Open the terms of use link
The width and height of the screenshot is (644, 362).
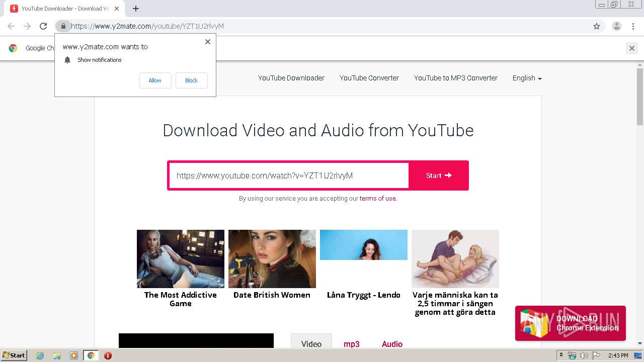pos(378,199)
